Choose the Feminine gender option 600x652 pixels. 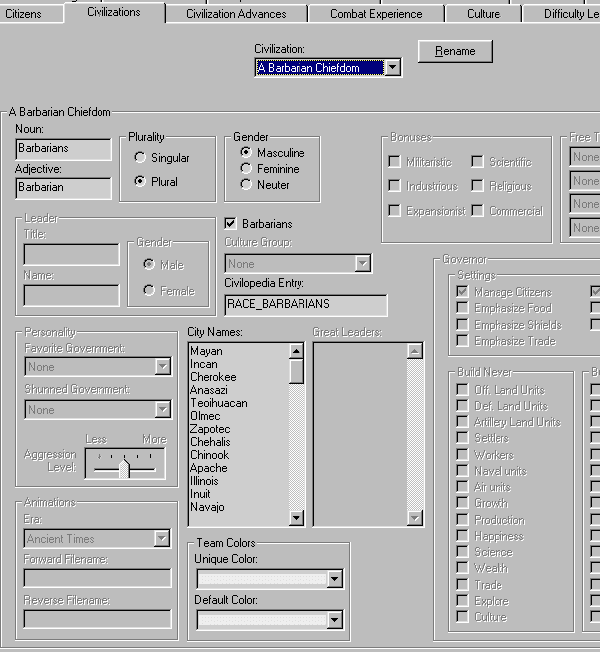(247, 169)
